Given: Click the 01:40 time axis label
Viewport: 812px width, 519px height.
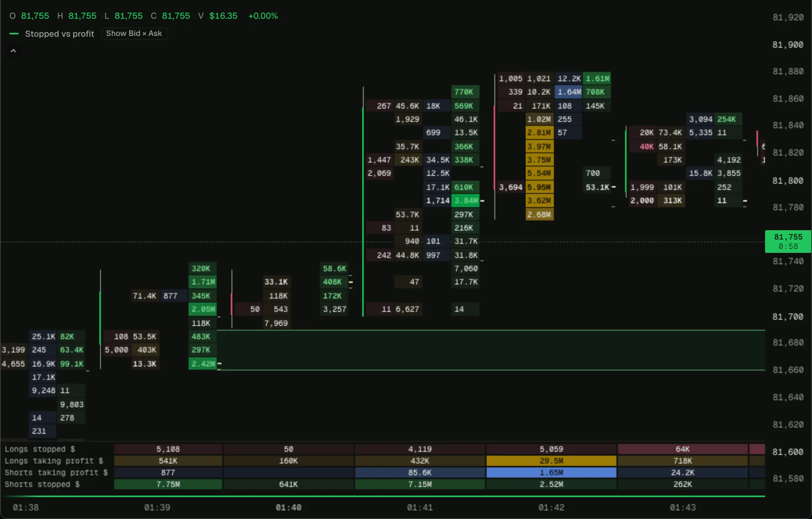Looking at the screenshot, I should click(289, 507).
